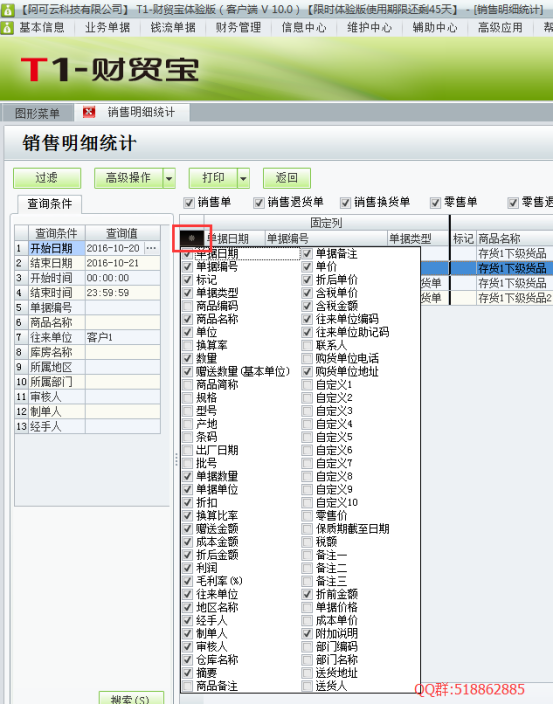Click the 返回 button
Viewport: 554px width, 705px height.
pos(287,178)
